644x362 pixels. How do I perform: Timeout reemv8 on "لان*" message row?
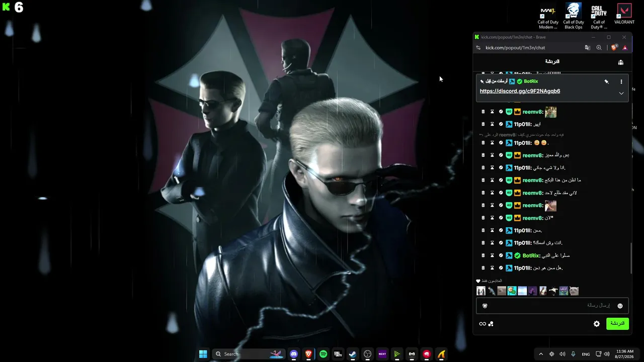click(492, 218)
